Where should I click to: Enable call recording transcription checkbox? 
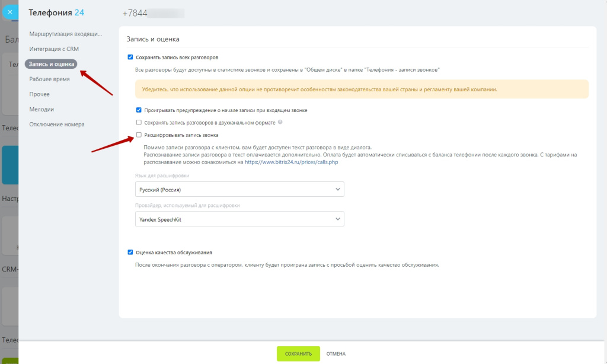(139, 135)
